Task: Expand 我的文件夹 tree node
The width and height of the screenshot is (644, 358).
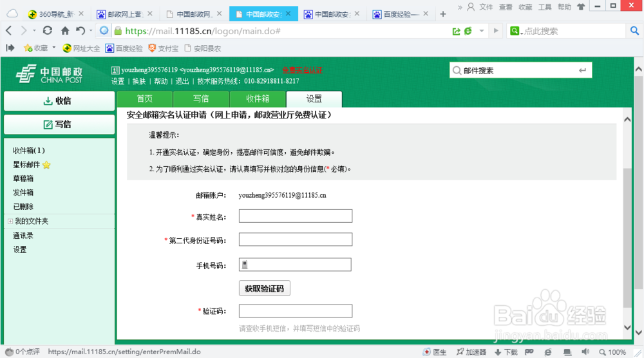Action: coord(10,221)
